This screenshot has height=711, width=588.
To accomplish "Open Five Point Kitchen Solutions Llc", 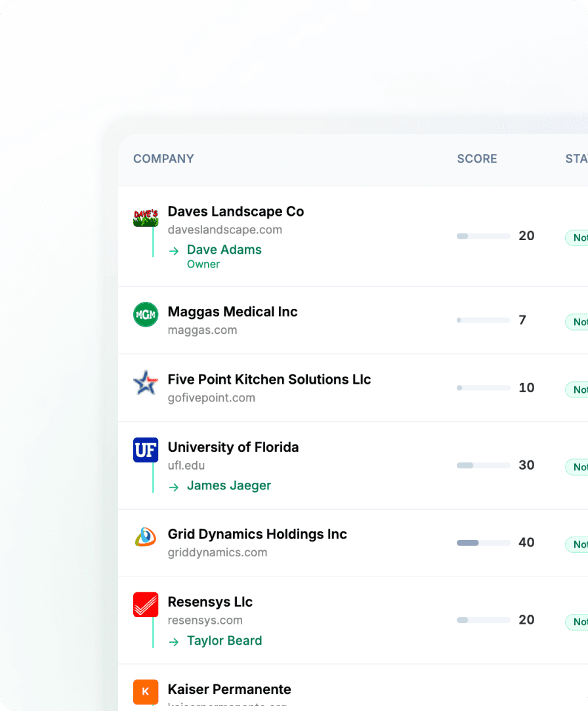I will tap(270, 380).
